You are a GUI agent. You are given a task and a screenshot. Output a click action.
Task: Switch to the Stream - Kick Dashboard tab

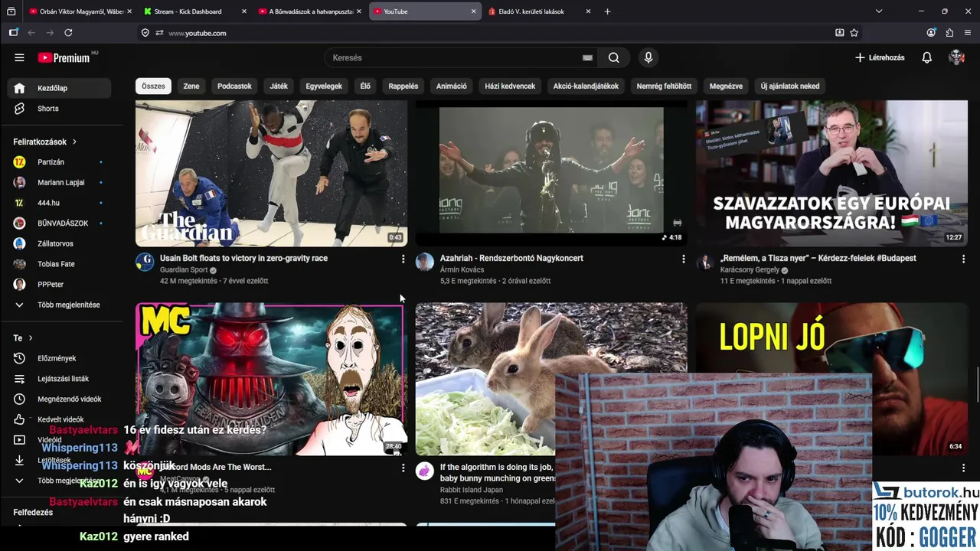tap(195, 11)
